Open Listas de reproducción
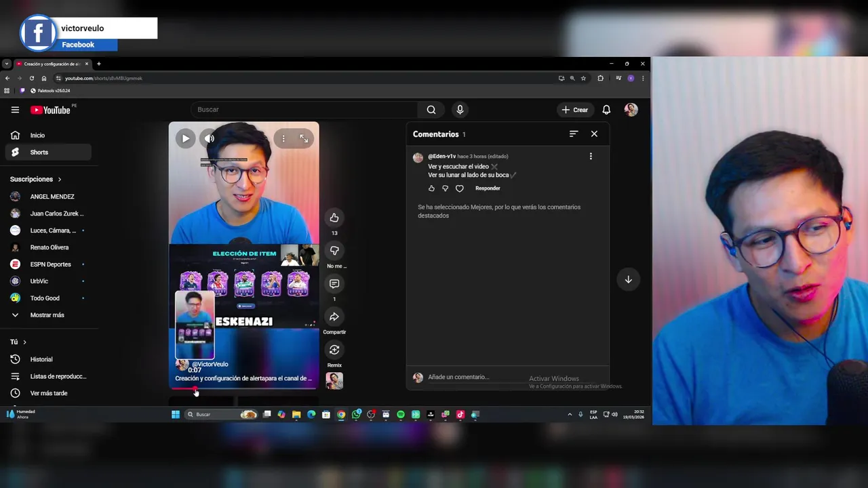The width and height of the screenshot is (868, 488). click(47, 376)
